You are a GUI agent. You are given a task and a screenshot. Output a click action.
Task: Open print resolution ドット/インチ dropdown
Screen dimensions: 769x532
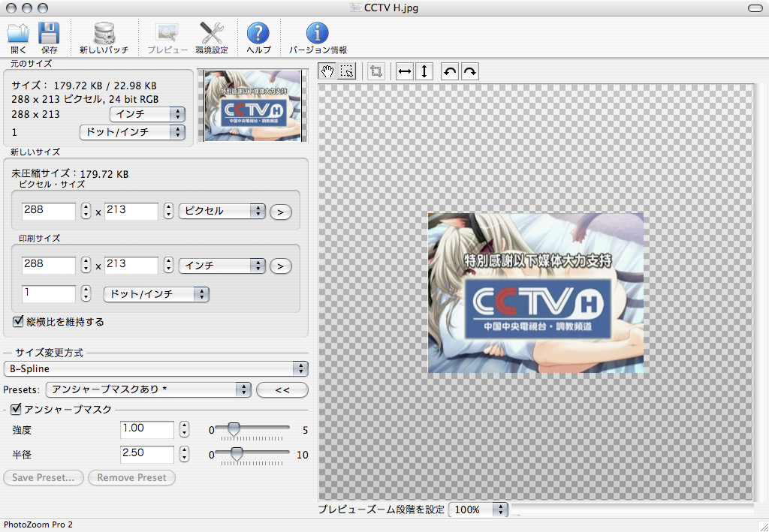156,294
